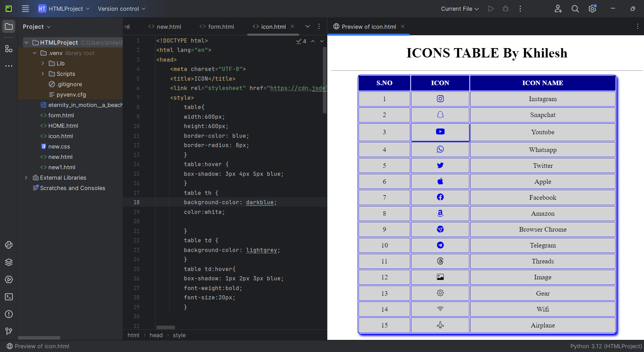Click the WhatsApp icon in preview table

[x=440, y=149]
